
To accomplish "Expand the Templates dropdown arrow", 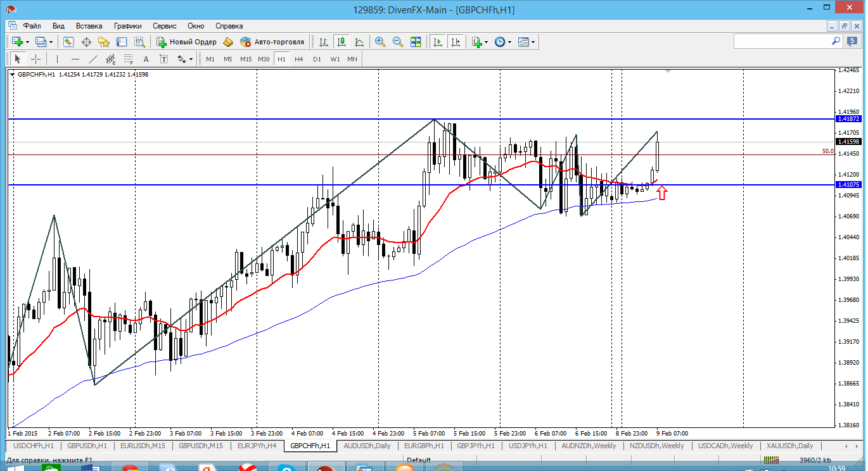I will tap(533, 42).
